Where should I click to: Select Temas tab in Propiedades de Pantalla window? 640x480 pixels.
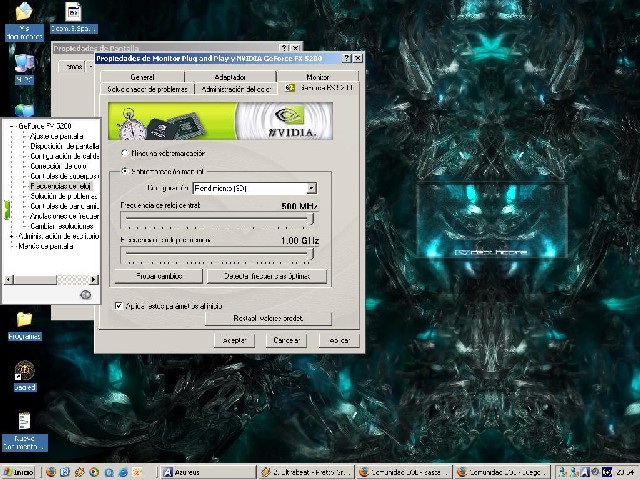point(73,67)
